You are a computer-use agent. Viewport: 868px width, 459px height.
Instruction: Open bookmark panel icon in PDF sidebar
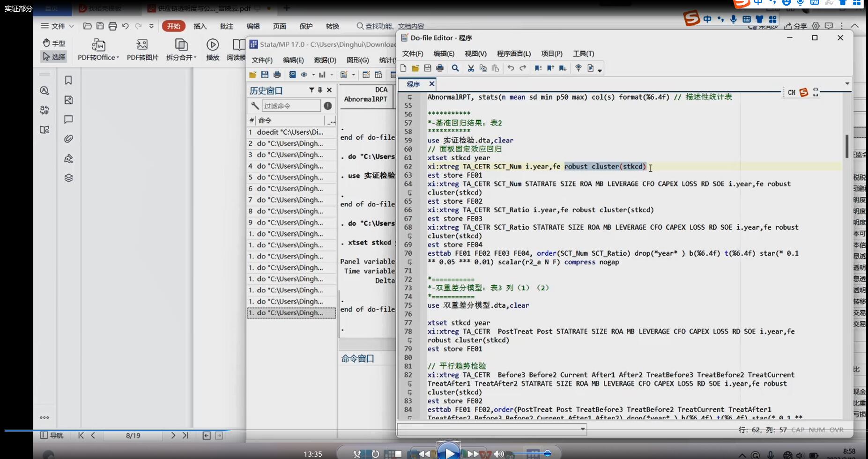[x=68, y=81]
